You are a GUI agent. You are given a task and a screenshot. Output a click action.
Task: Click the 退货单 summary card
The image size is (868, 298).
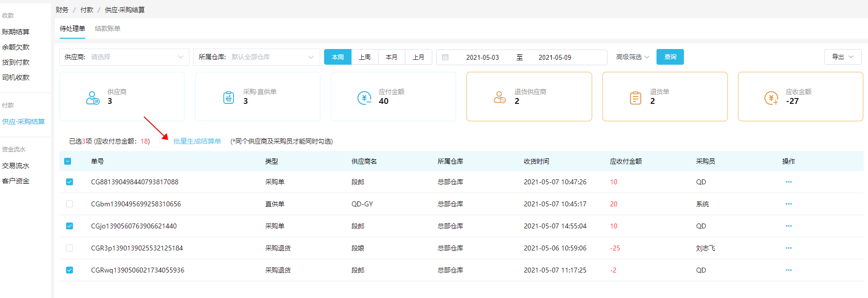pos(665,97)
